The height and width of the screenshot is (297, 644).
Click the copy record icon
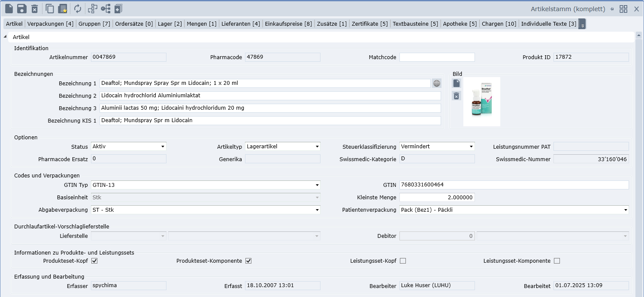50,9
